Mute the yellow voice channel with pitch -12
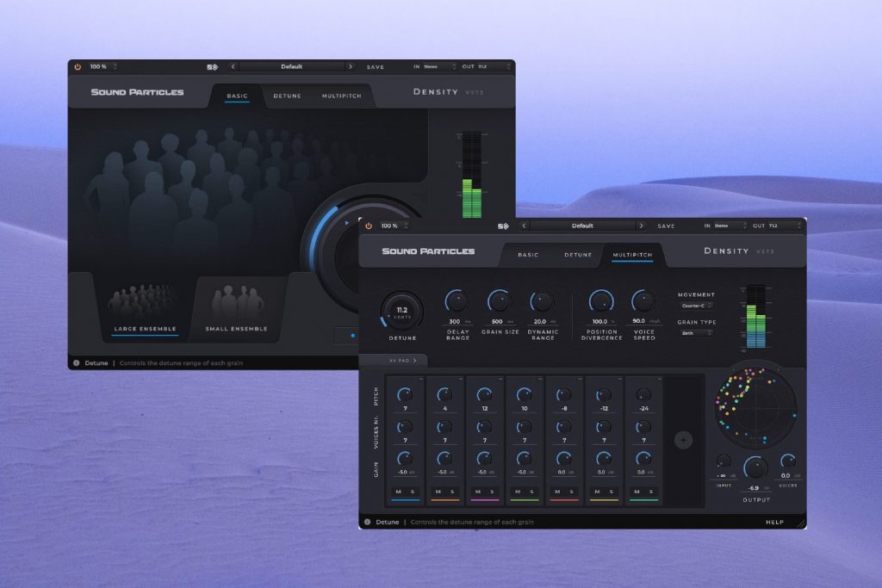 click(x=598, y=492)
